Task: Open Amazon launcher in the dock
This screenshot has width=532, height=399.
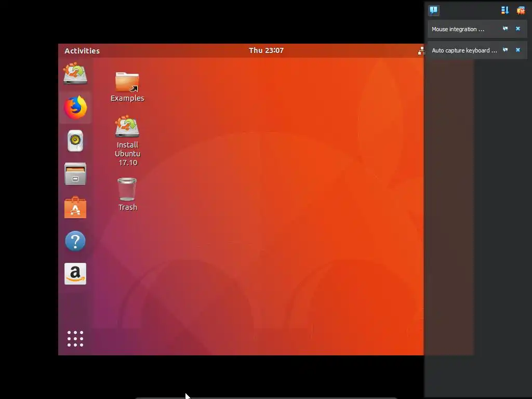Action: click(75, 274)
